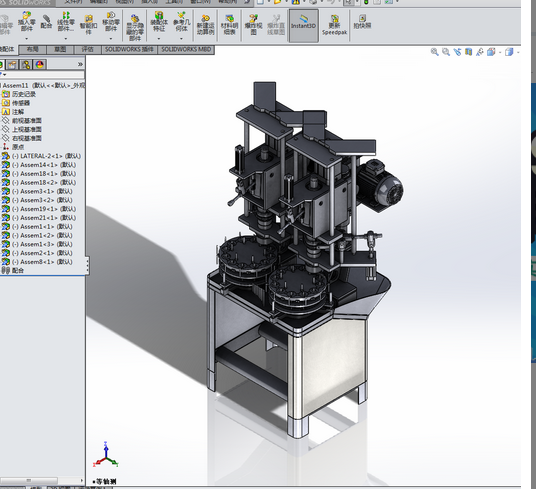The width and height of the screenshot is (536, 489).
Task: Toggle the Show Hidden Components tool
Action: point(135,27)
